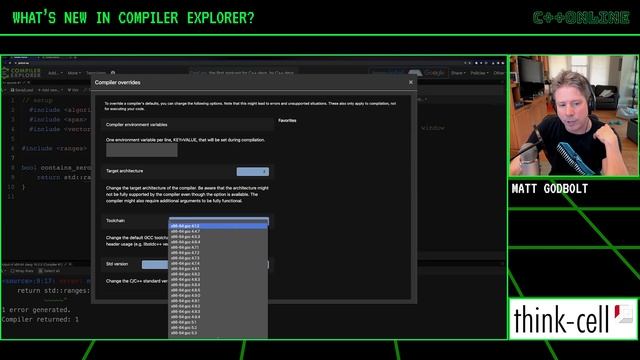The image size is (640, 360).
Task: Click the Compiler Explorer logo
Action: click(22, 73)
